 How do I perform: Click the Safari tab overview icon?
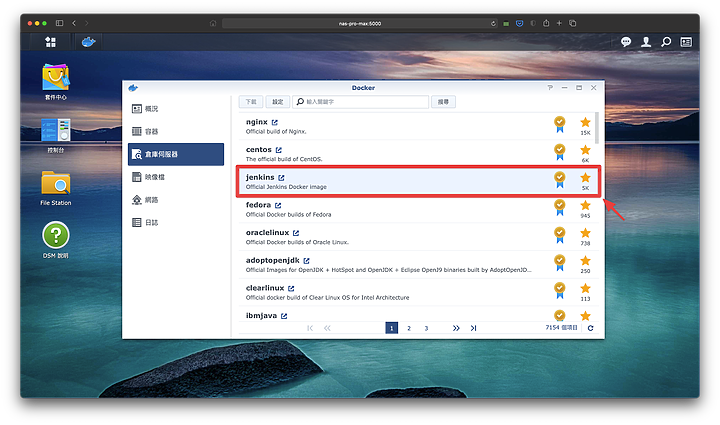(x=573, y=23)
